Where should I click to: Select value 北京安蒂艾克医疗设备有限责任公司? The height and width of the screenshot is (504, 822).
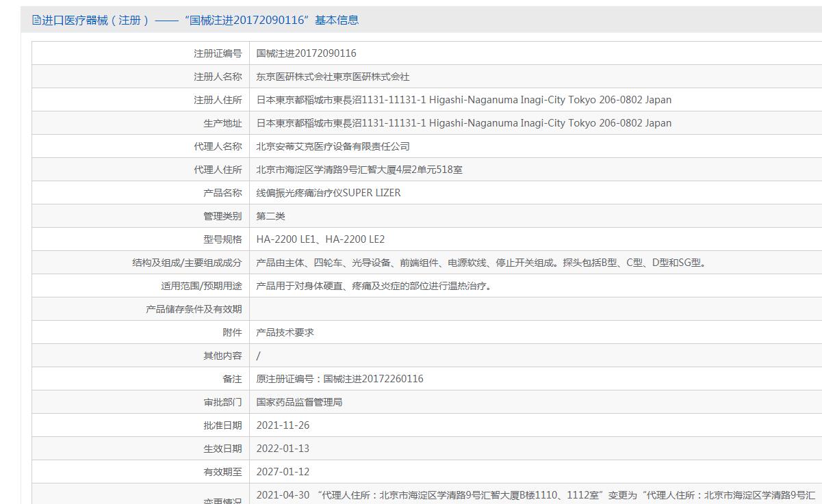[x=333, y=146]
